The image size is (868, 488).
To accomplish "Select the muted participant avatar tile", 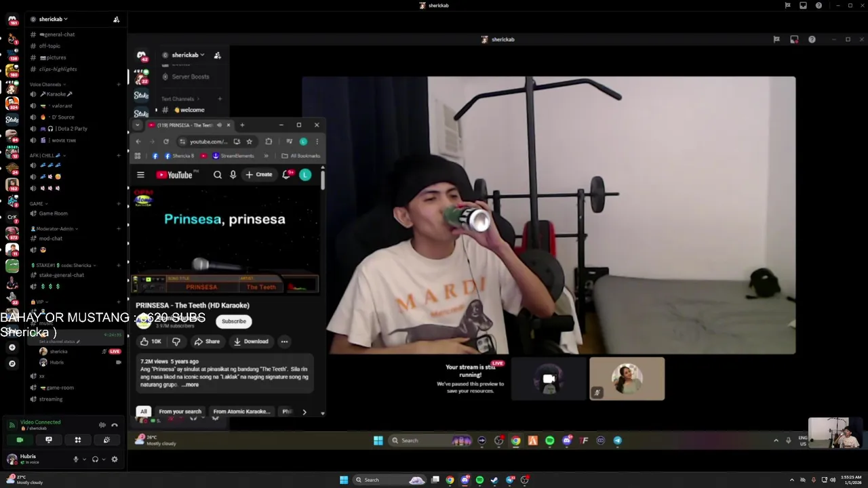I will tap(627, 379).
